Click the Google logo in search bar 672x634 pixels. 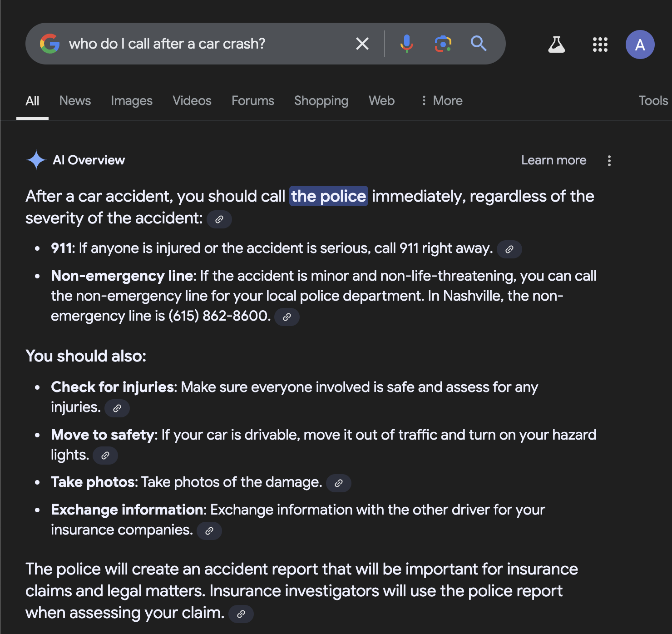pos(50,44)
